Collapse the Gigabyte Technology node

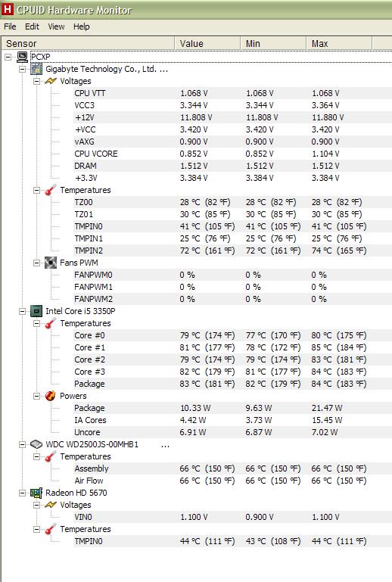[22, 70]
